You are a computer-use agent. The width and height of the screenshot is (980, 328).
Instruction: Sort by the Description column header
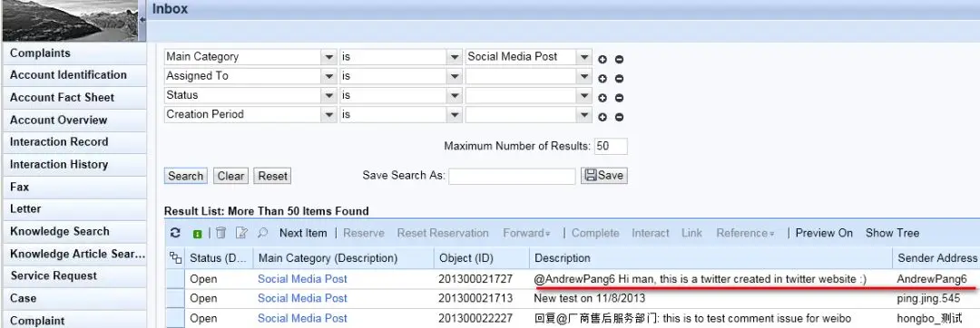coord(710,257)
